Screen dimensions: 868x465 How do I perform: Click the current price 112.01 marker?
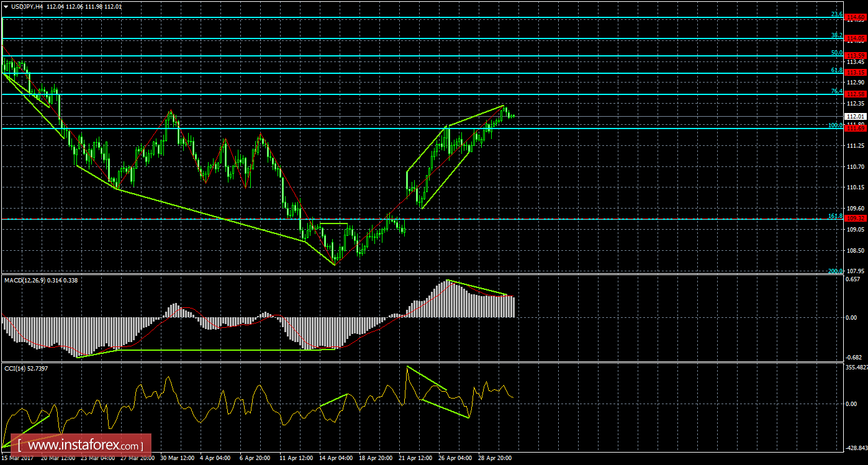856,116
